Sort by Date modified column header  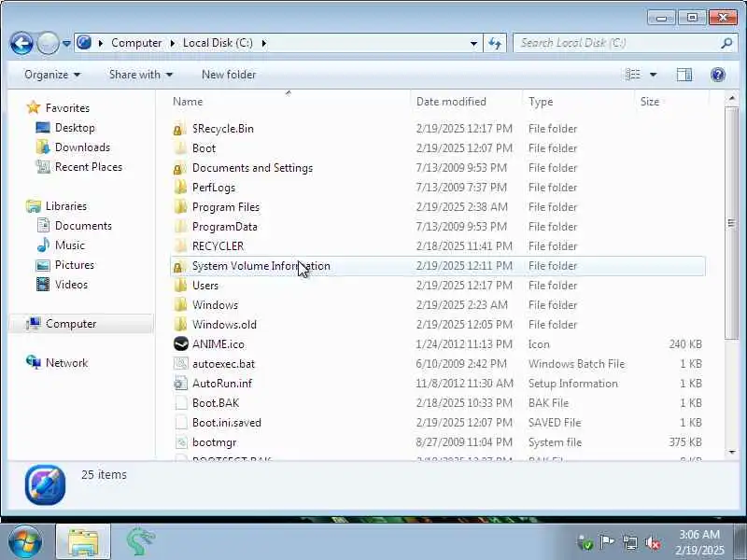(x=451, y=102)
